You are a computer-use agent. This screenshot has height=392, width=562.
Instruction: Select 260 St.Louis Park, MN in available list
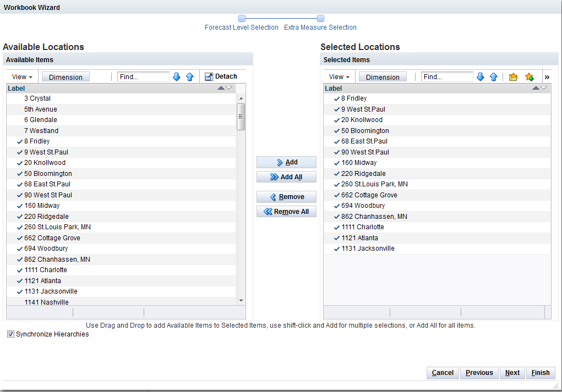(121, 227)
